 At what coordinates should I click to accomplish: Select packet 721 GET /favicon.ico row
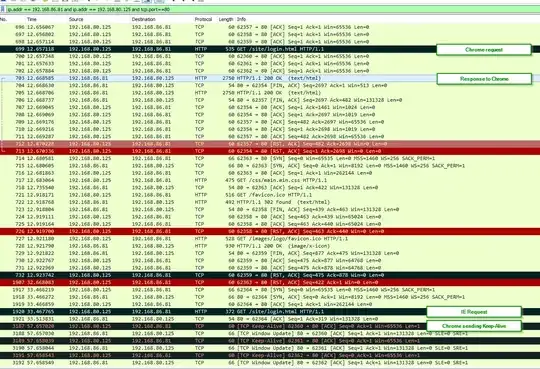coord(270,195)
